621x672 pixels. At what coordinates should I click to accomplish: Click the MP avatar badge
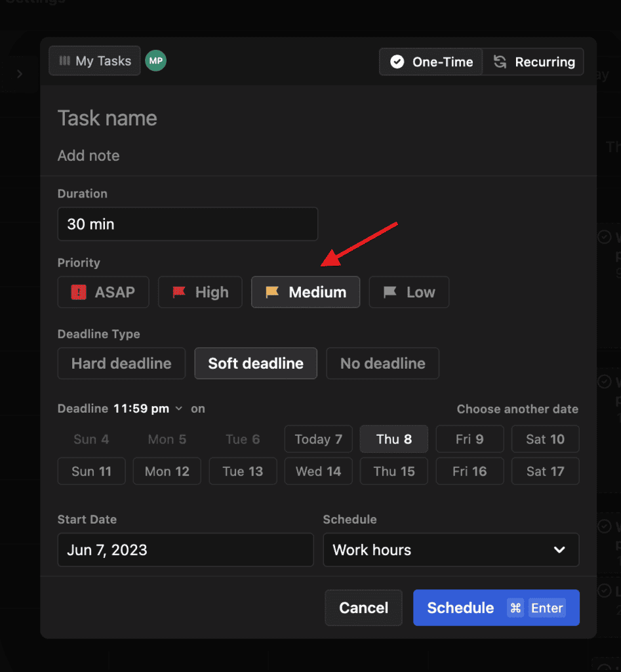pos(155,60)
